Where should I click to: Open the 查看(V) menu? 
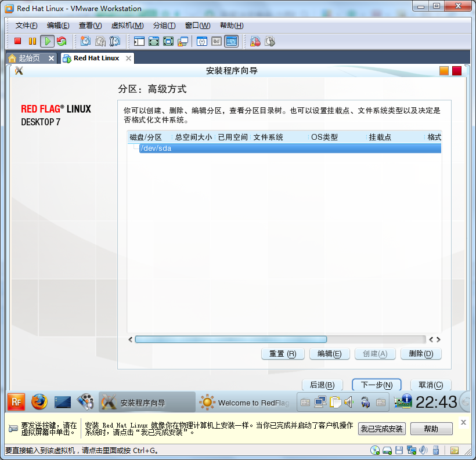tap(90, 26)
